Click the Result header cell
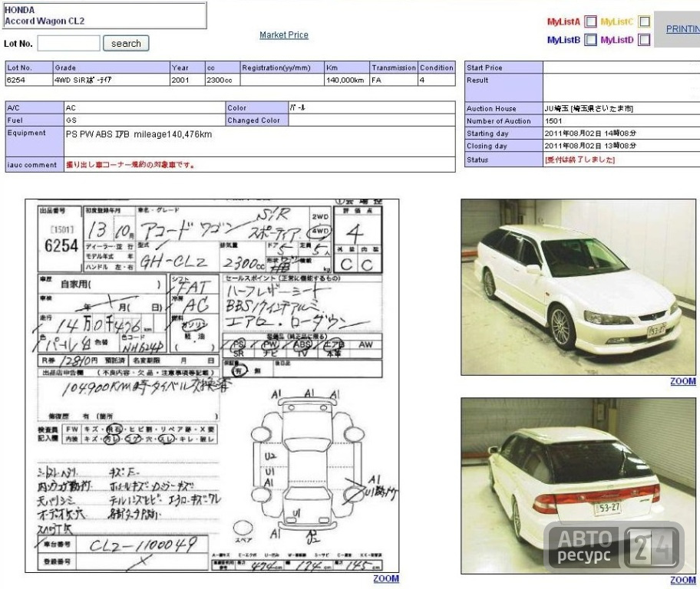This screenshot has height=589, width=700. click(x=504, y=87)
